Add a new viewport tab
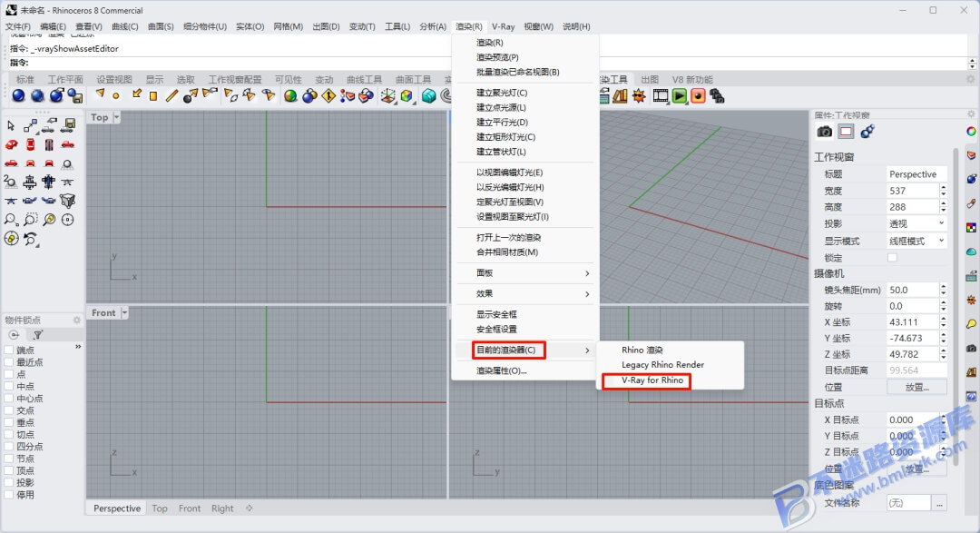 pos(250,508)
